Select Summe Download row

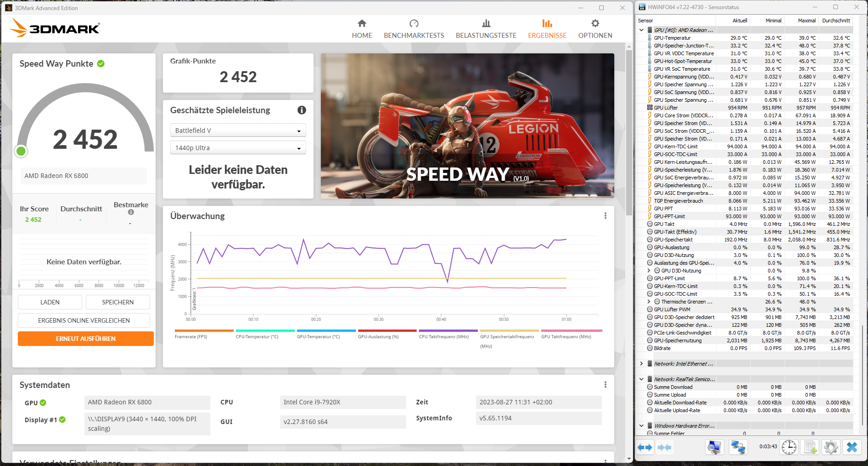744,387
